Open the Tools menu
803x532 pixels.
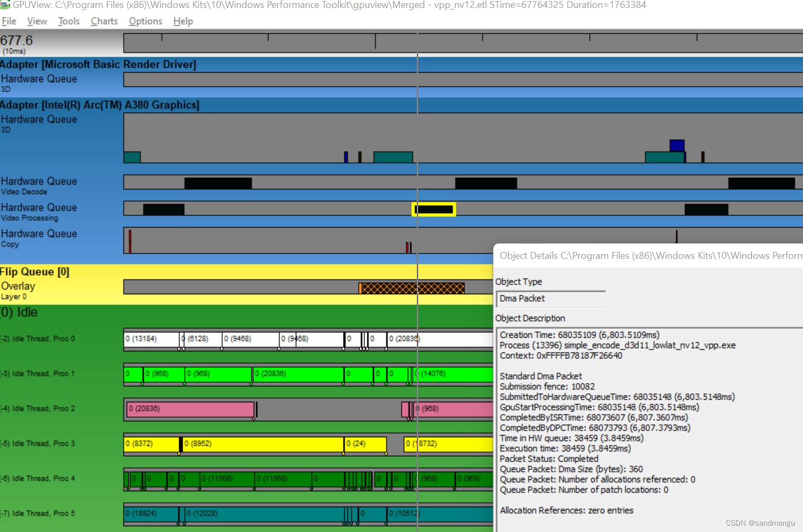pyautogui.click(x=69, y=21)
